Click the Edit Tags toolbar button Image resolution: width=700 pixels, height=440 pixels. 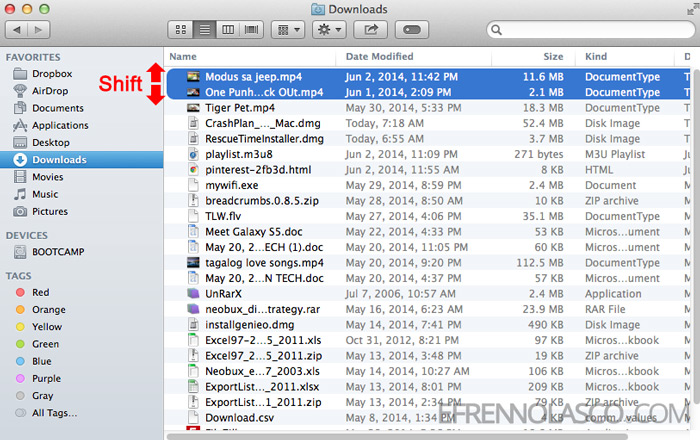(412, 30)
